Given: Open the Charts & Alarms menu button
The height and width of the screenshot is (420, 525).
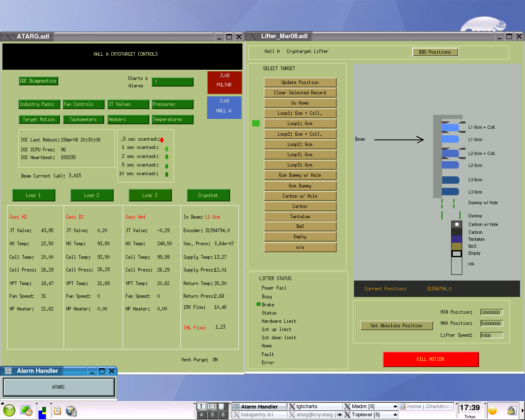Looking at the screenshot, I should point(173,82).
